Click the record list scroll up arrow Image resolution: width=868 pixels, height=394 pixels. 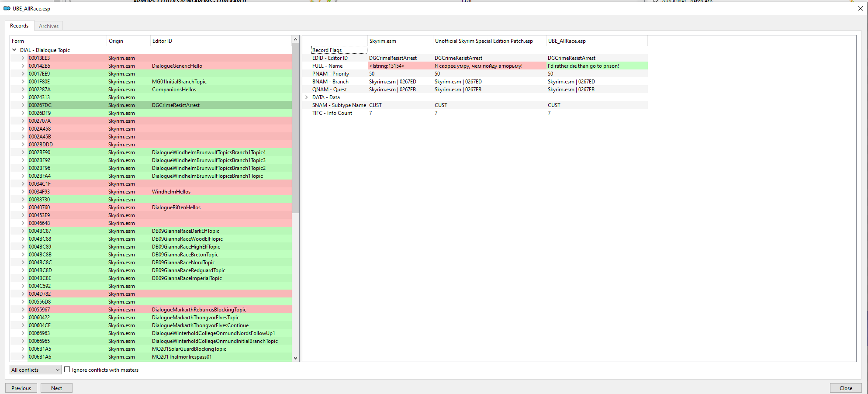[295, 39]
